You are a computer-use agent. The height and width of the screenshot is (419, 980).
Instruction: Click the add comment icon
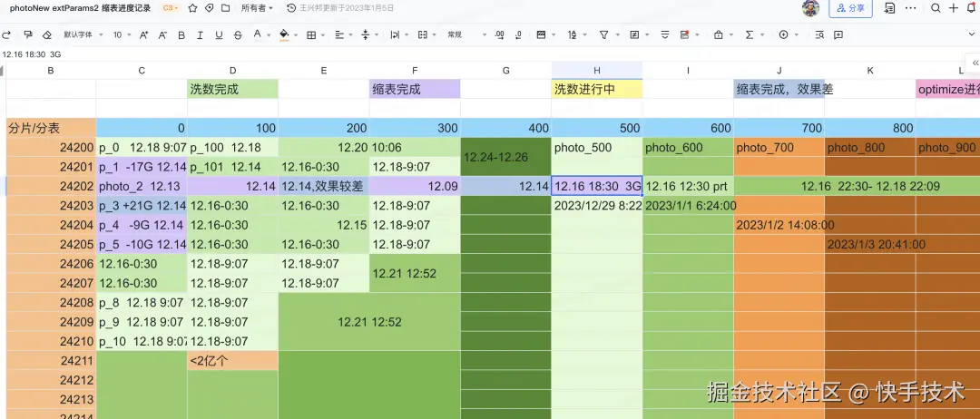tap(838, 35)
